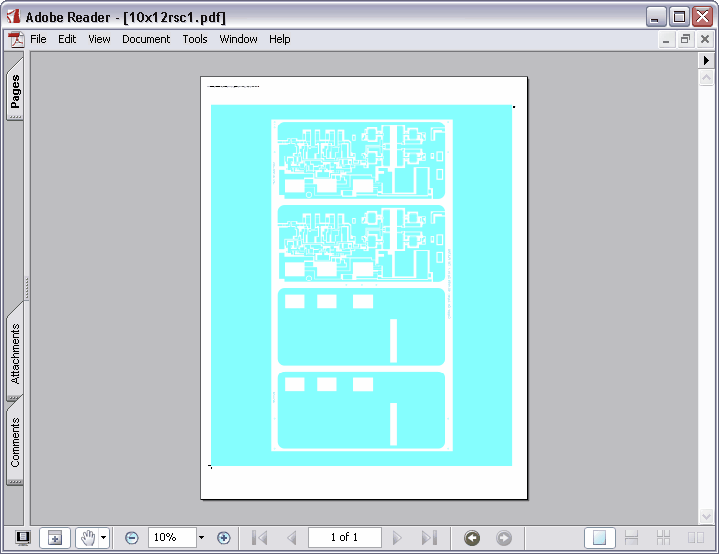The width and height of the screenshot is (719, 554).
Task: Close the 10x12rsc1.pdf document window
Action: tap(705, 40)
